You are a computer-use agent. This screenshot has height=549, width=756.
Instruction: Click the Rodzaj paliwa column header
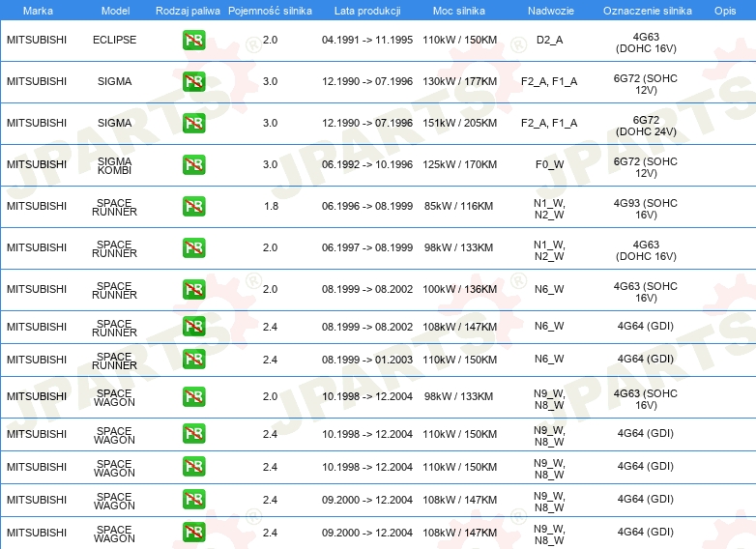tap(188, 10)
